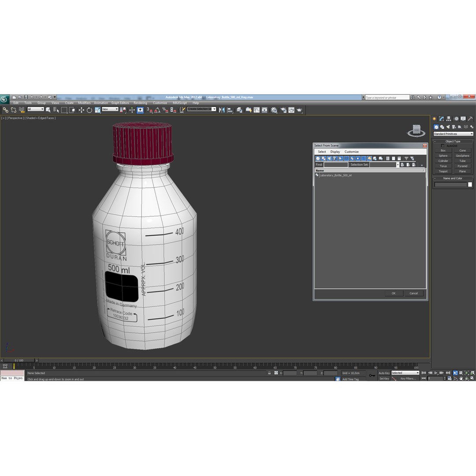Open Select by Name tool

56,110
